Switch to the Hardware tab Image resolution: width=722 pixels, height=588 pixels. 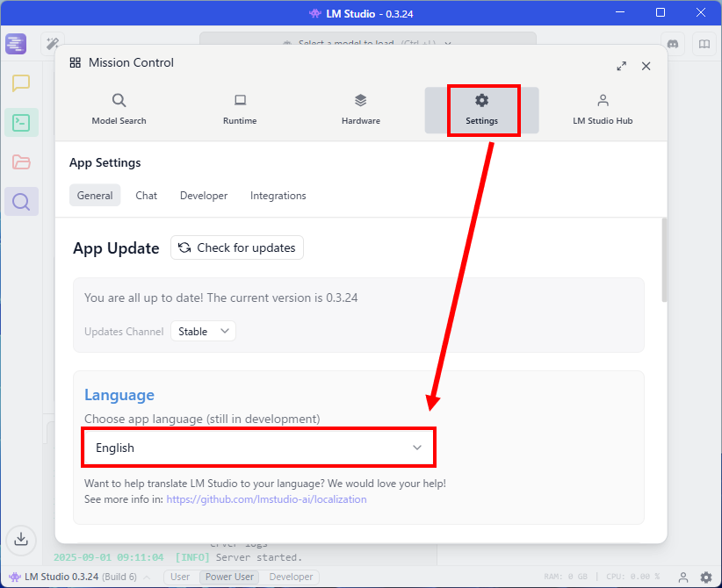361,111
